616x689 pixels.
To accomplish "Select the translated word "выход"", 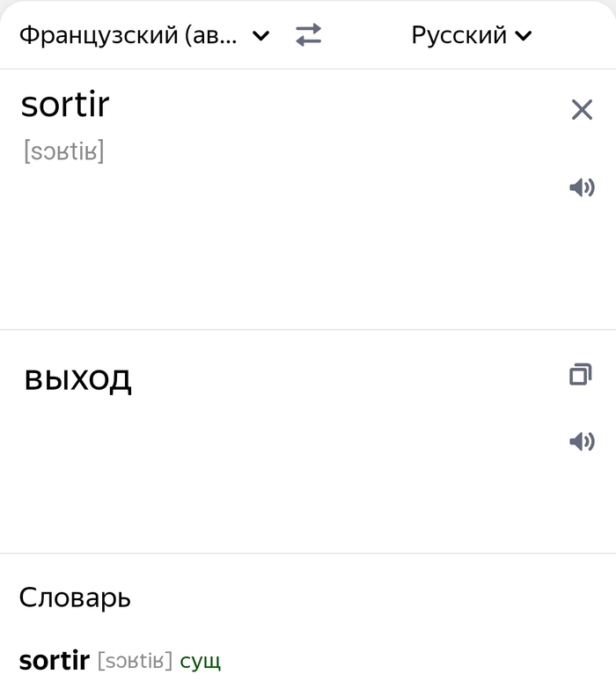I will click(77, 379).
